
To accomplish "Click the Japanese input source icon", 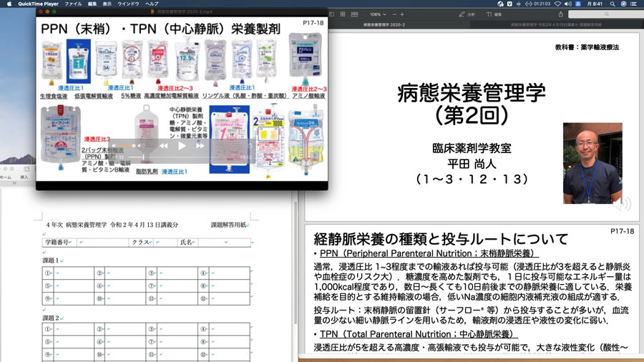I will coord(578,4).
